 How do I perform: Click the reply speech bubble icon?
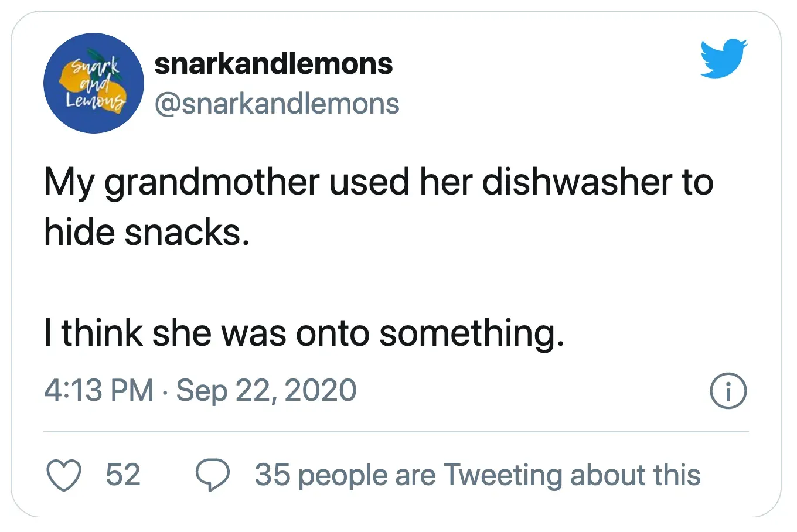212,475
